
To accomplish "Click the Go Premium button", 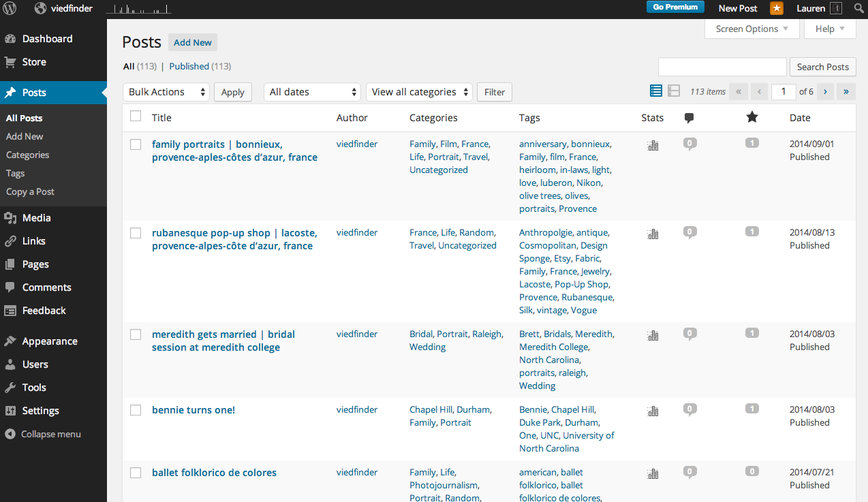I will pyautogui.click(x=675, y=7).
